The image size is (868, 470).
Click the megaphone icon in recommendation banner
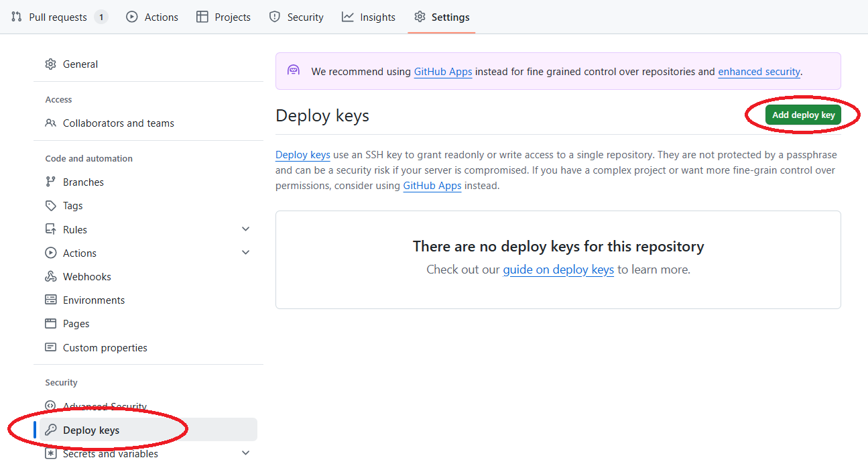click(294, 69)
